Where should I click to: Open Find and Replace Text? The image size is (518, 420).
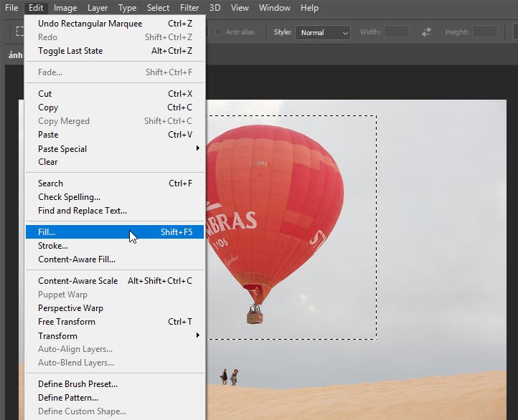click(x=115, y=211)
